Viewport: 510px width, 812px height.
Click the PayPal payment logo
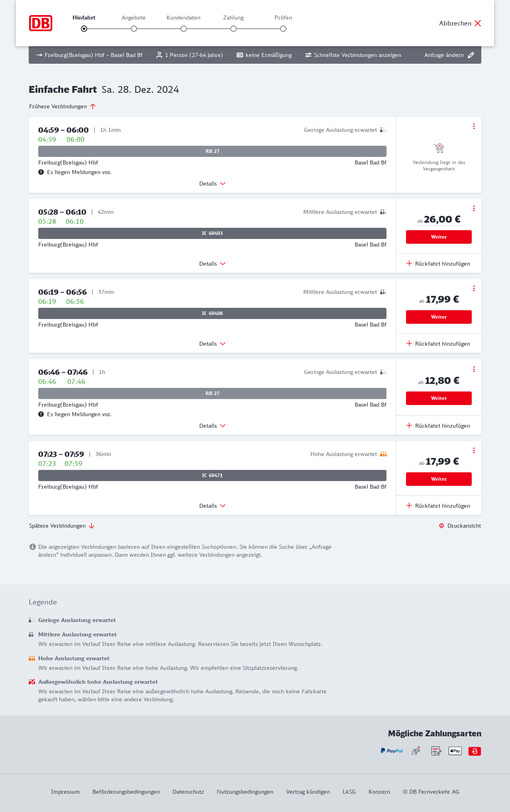(x=392, y=751)
